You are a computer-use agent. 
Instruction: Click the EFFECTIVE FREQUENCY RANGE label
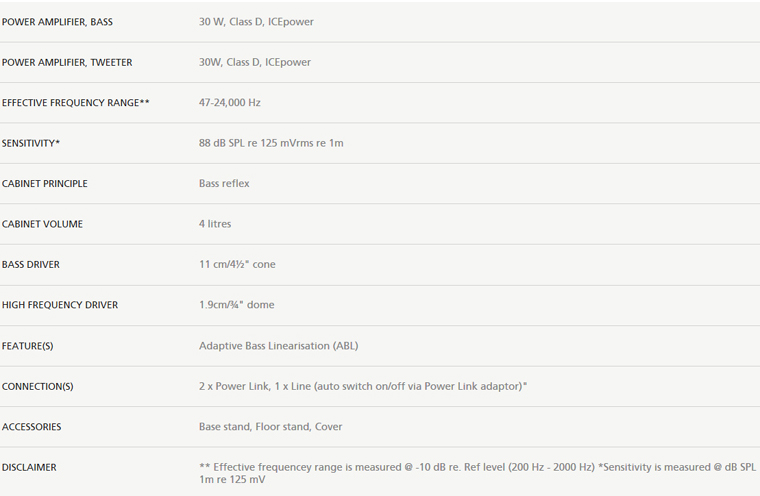pos(76,103)
